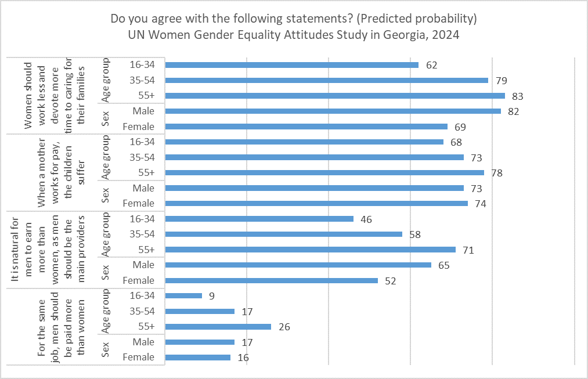The width and height of the screenshot is (588, 379).
Task: Select the 35-54 bar with value 58
Action: (x=284, y=234)
